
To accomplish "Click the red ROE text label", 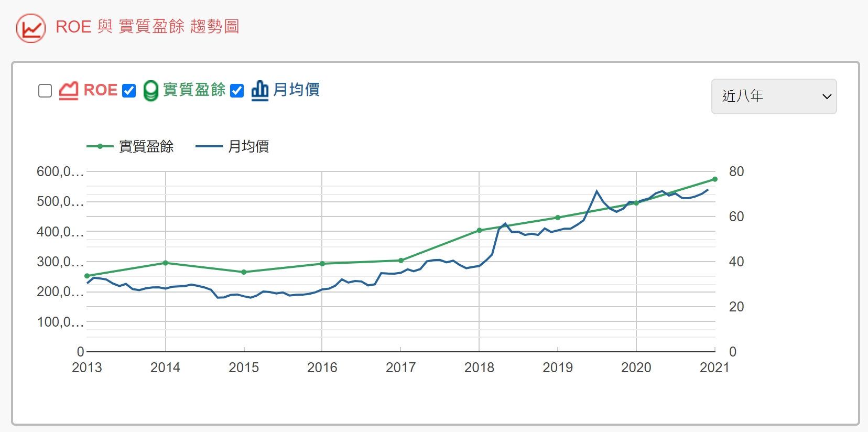I will pos(101,90).
